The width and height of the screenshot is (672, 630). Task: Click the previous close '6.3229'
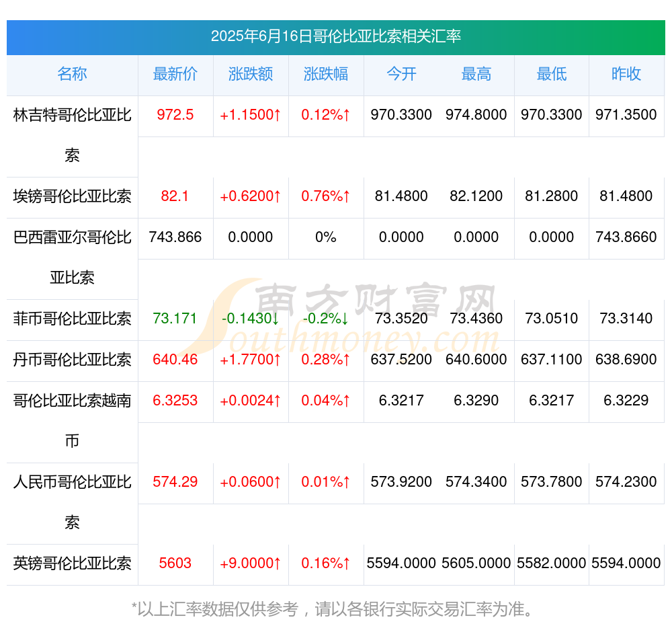pyautogui.click(x=626, y=400)
